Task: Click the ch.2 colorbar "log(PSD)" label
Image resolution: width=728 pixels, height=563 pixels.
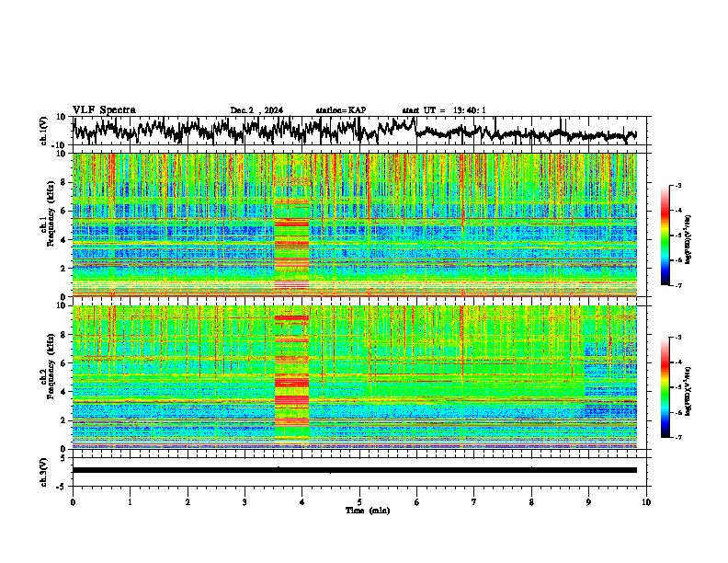Action: [688, 391]
